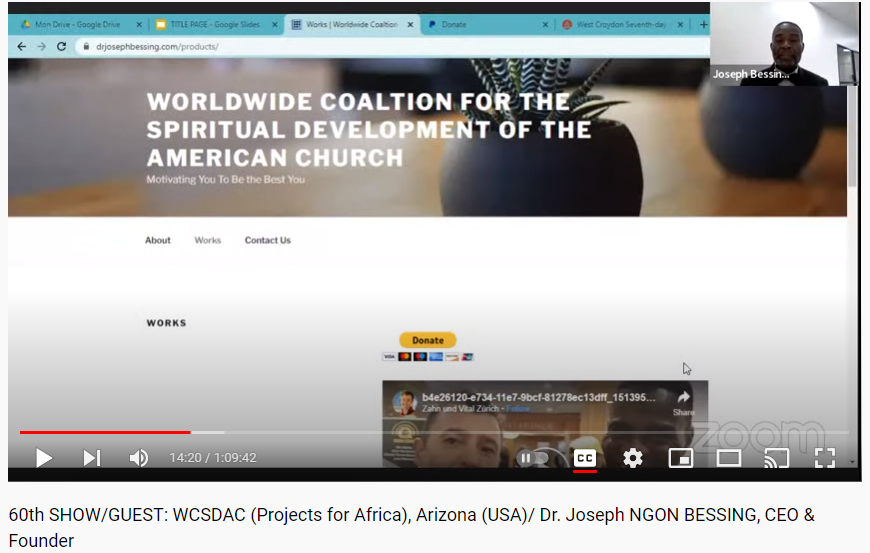This screenshot has height=553, width=870.
Task: Click the video time display 14:20
Action: tap(213, 458)
